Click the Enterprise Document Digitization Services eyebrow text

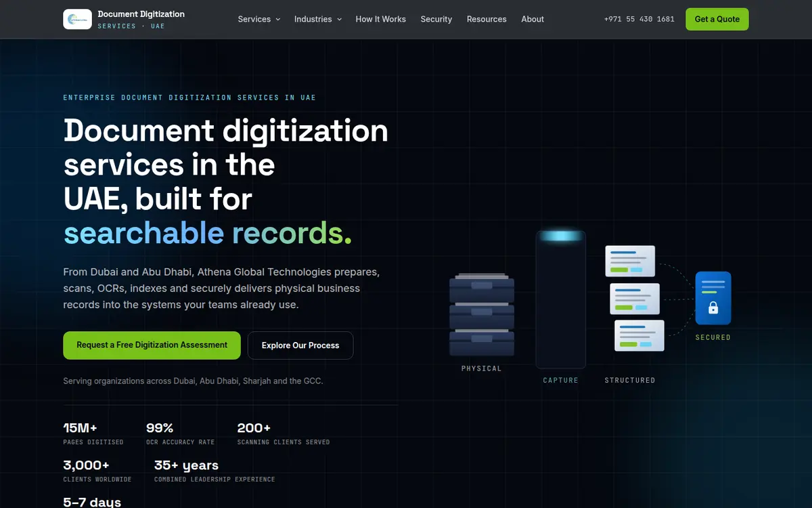[189, 98]
